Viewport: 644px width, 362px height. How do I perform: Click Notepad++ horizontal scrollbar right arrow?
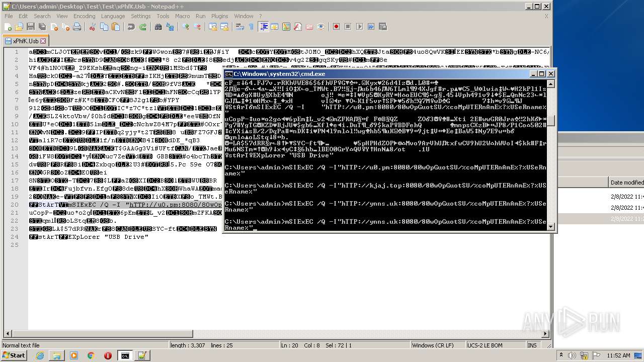546,333
